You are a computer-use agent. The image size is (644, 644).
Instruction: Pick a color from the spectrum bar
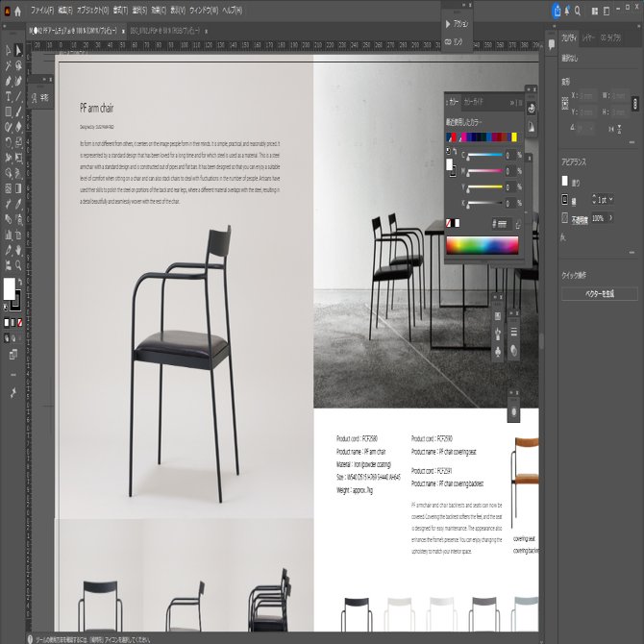click(483, 245)
